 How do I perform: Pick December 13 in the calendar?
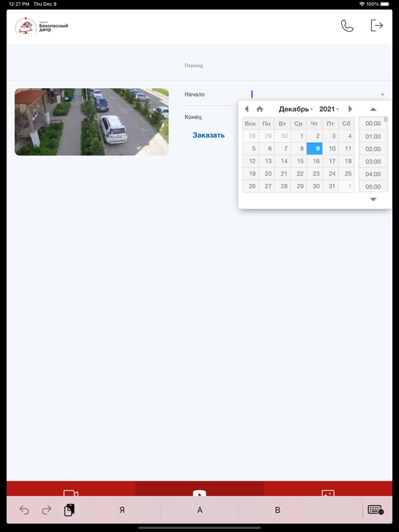pyautogui.click(x=267, y=161)
